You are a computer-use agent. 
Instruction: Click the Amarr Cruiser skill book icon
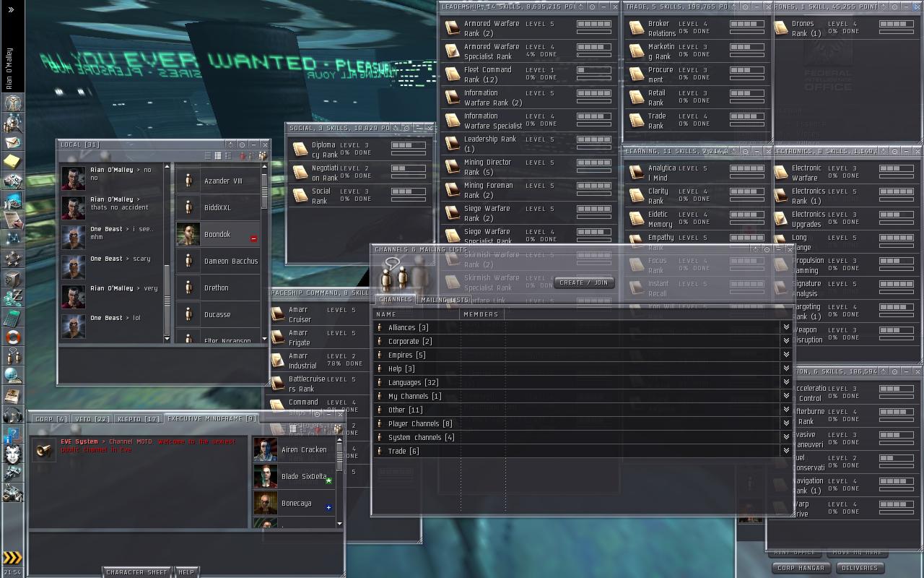pos(278,314)
